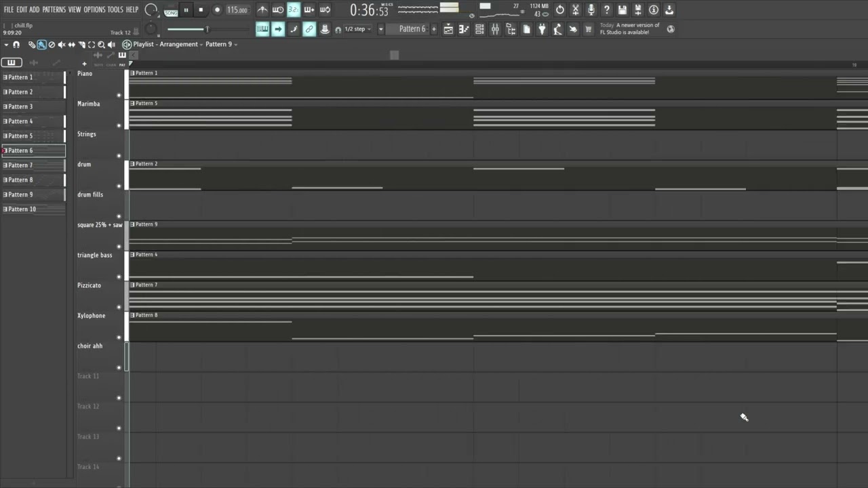Click the undo history circular arrow icon
Screen dimensions: 868x488
[x=560, y=9]
